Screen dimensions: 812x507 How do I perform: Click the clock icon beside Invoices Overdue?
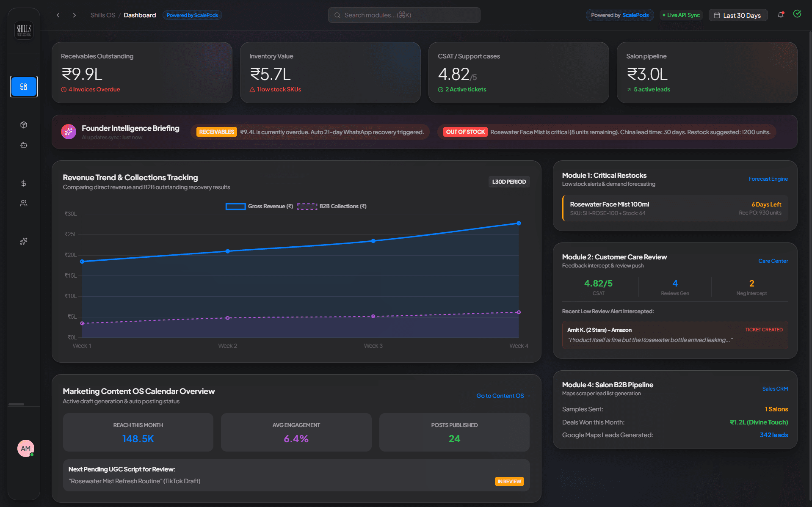click(x=64, y=90)
